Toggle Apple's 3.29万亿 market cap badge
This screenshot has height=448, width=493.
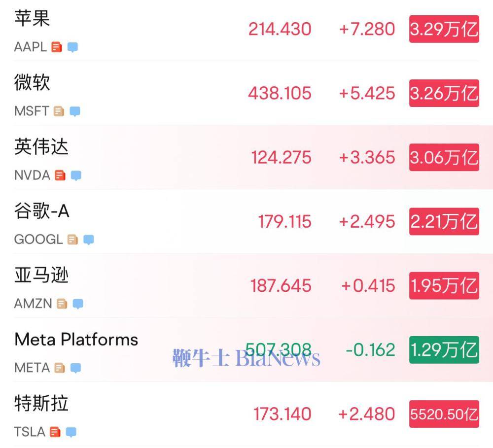[444, 29]
